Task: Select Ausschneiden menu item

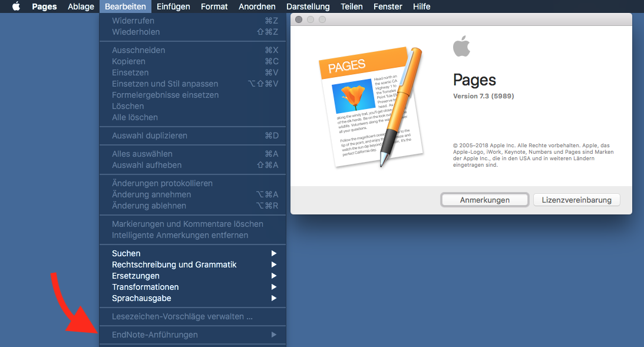Action: coord(193,50)
